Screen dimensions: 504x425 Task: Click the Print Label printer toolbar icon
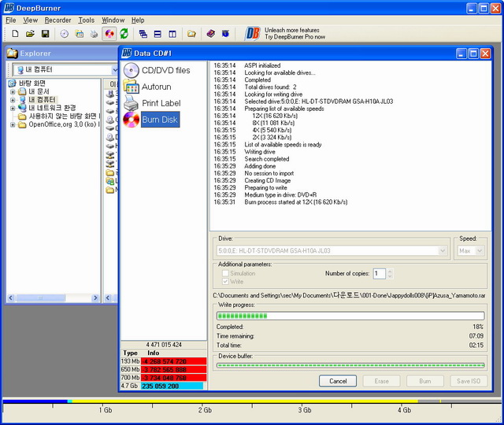point(94,33)
